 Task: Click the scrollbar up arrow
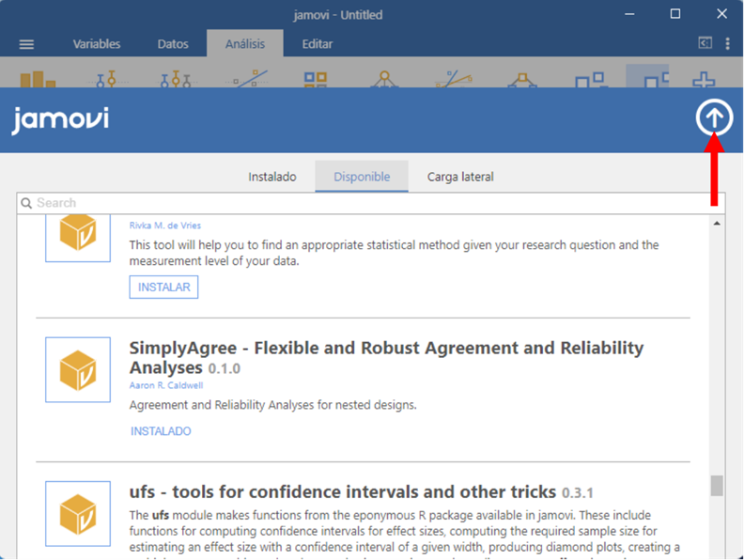(x=717, y=224)
